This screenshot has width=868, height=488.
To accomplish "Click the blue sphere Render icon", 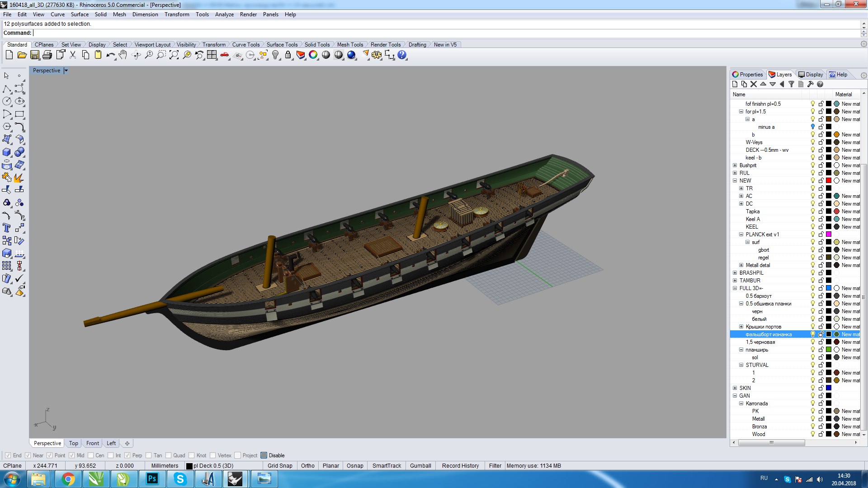I will 351,55.
